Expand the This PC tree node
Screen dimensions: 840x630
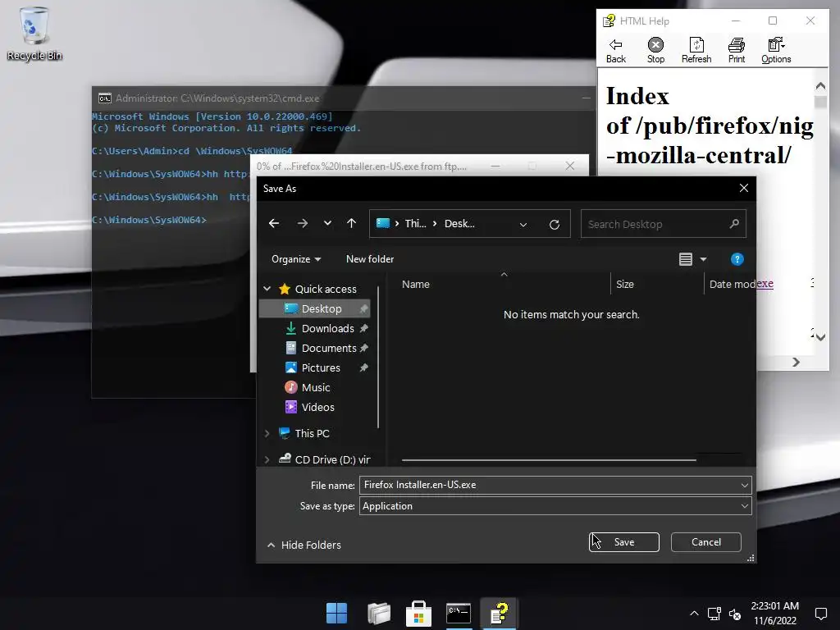coord(267,433)
